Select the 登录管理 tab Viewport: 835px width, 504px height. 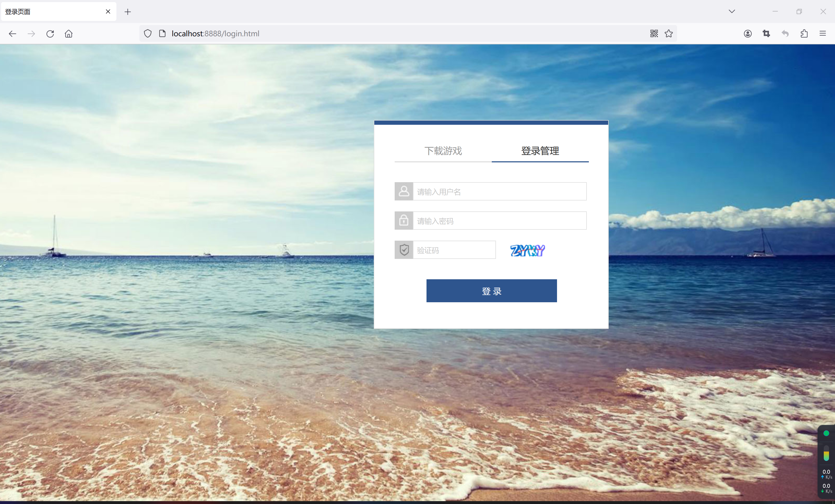coord(540,151)
